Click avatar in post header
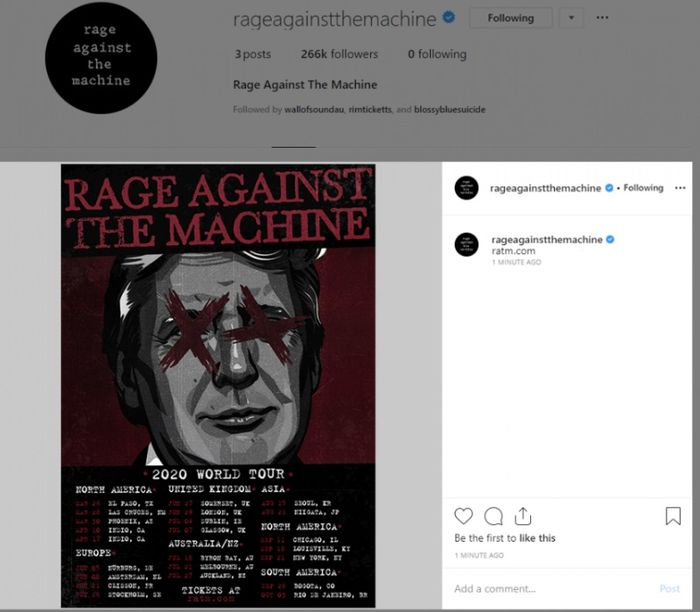700x612 pixels. point(467,188)
